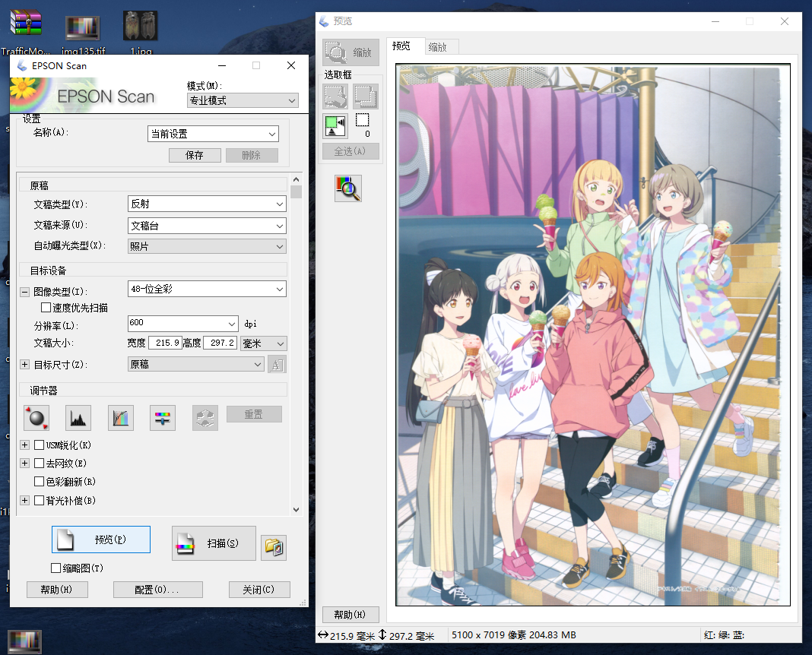Viewport: 812px width, 655px height.
Task: Switch to the 缩放 tab
Action: pyautogui.click(x=438, y=47)
